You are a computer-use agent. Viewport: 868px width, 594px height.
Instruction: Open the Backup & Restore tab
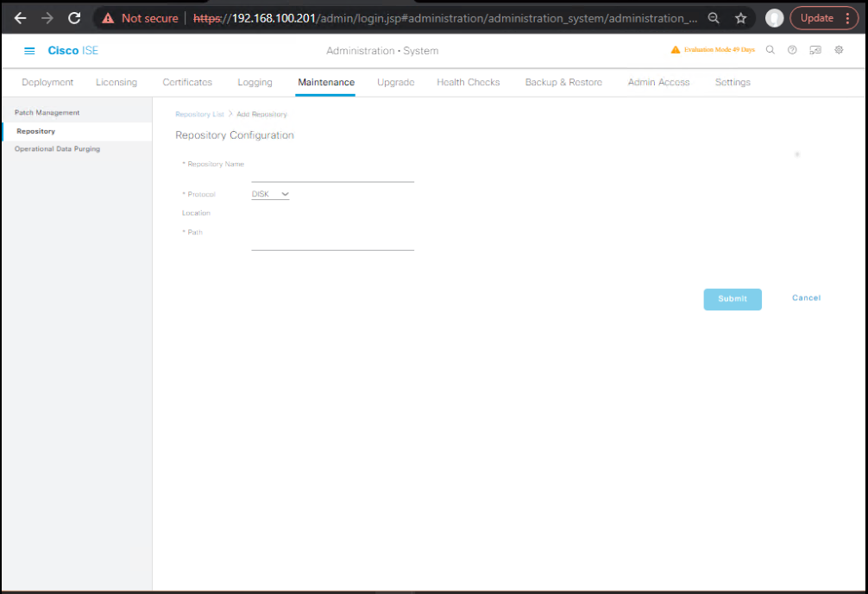[x=563, y=83]
